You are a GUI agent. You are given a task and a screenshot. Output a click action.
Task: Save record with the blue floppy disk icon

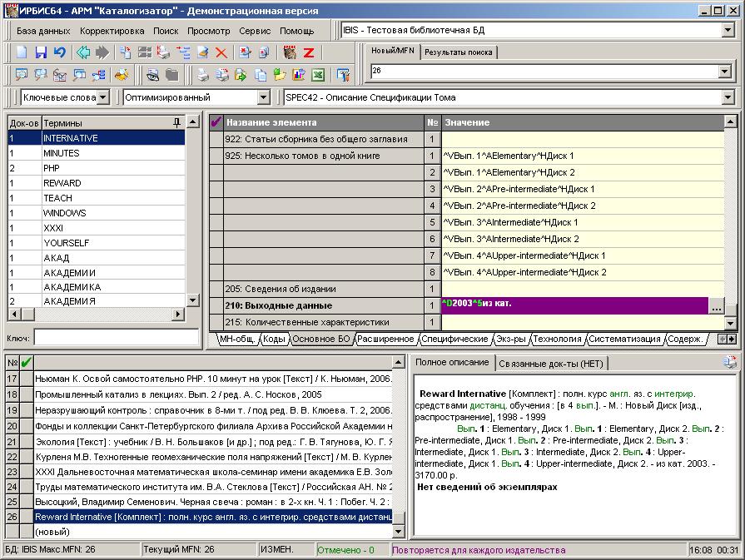tap(41, 52)
